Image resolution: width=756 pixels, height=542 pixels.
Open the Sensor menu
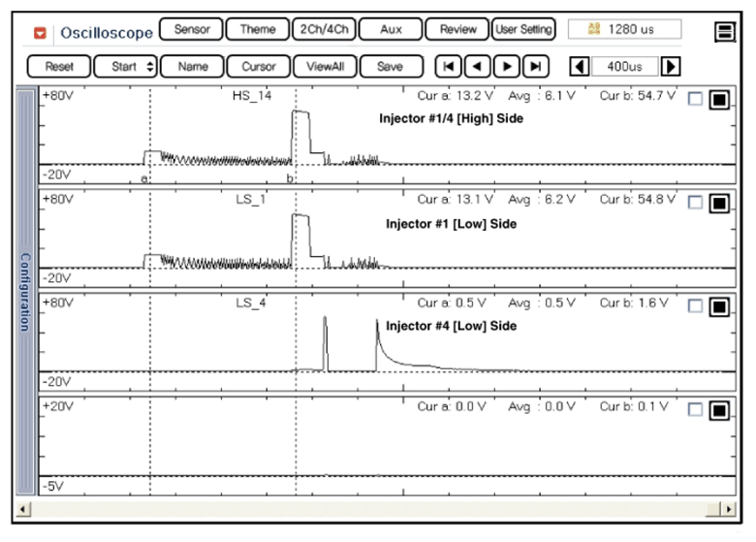click(x=191, y=29)
